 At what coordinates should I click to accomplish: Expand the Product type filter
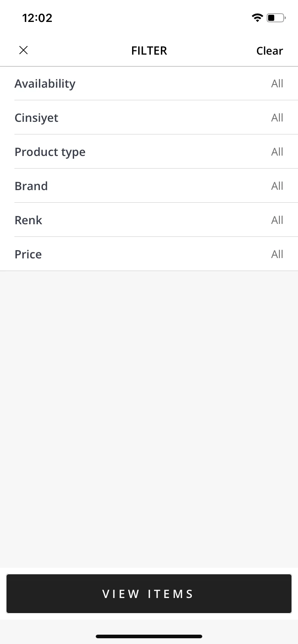pos(149,152)
